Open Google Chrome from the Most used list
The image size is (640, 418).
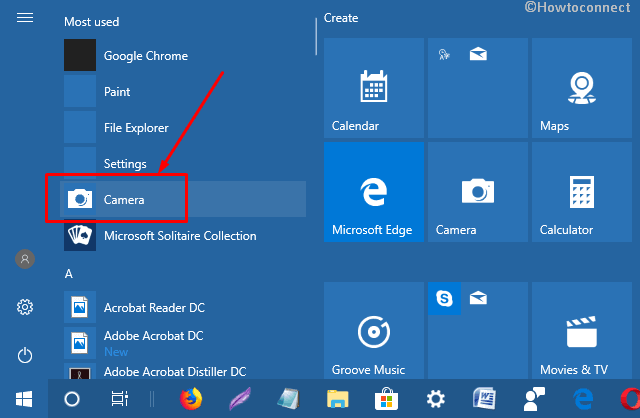(x=145, y=56)
